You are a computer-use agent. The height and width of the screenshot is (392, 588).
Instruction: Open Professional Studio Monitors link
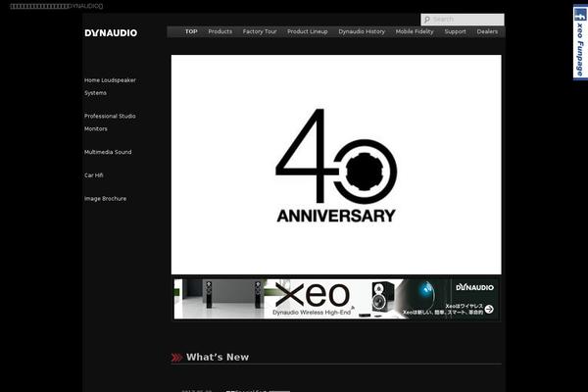pyautogui.click(x=110, y=122)
